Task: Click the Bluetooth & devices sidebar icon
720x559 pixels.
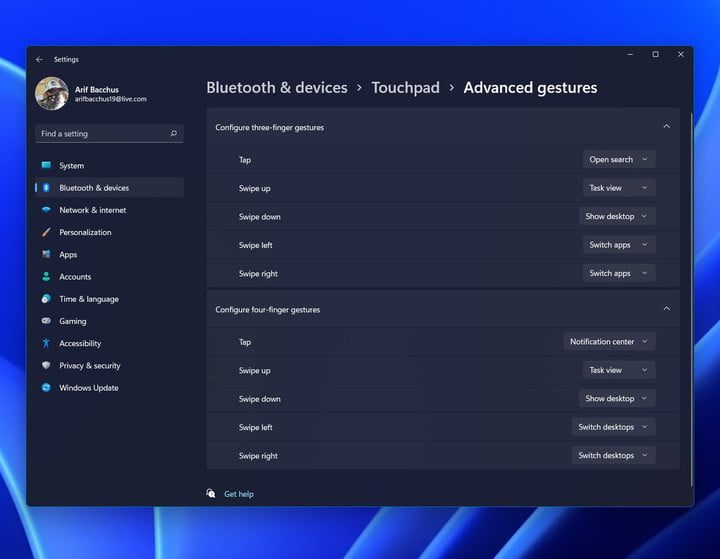Action: (x=46, y=187)
